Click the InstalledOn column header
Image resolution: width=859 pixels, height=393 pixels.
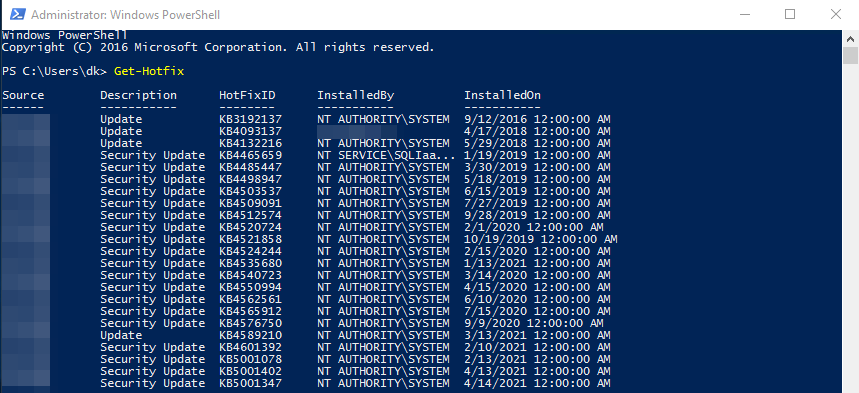pos(502,95)
